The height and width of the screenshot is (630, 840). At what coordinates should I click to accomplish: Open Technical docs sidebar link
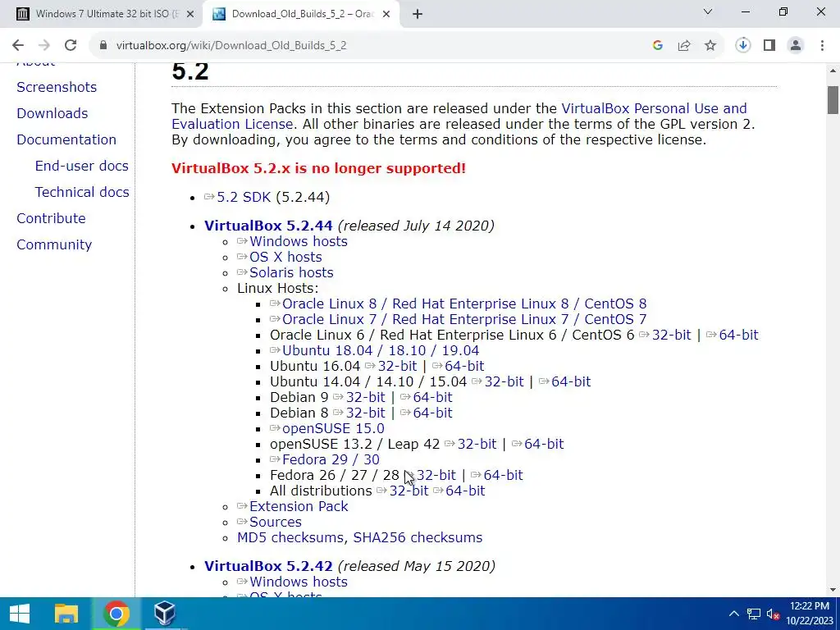click(x=82, y=192)
